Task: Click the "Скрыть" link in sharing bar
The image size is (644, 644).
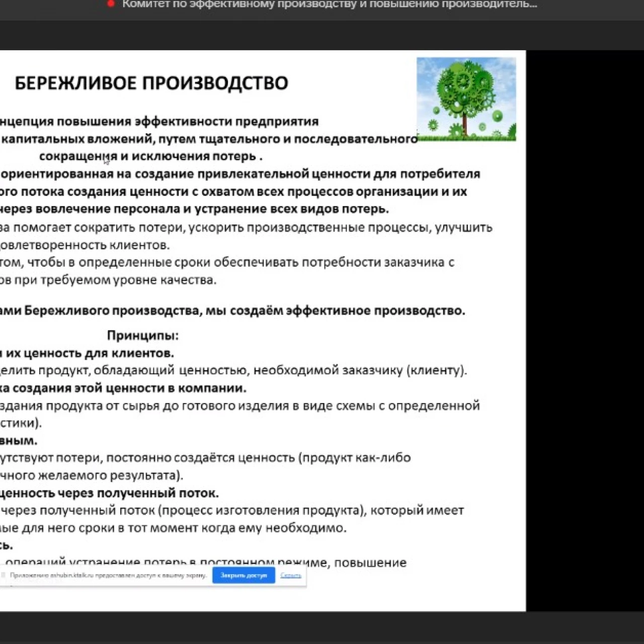Action: coord(290,575)
